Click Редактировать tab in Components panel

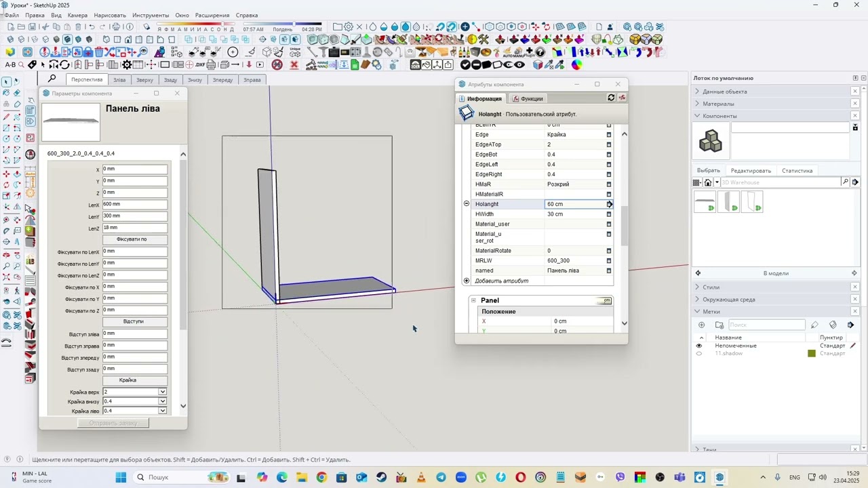click(751, 171)
